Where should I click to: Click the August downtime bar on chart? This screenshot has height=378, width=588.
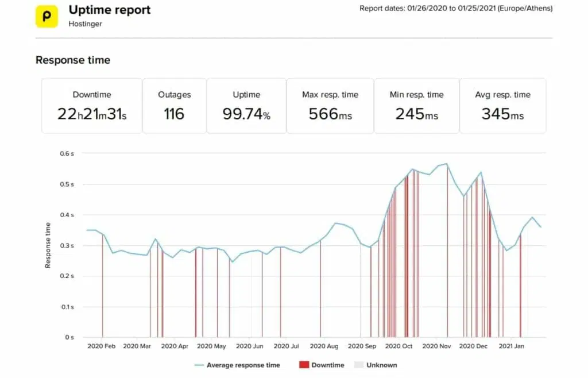click(320, 289)
